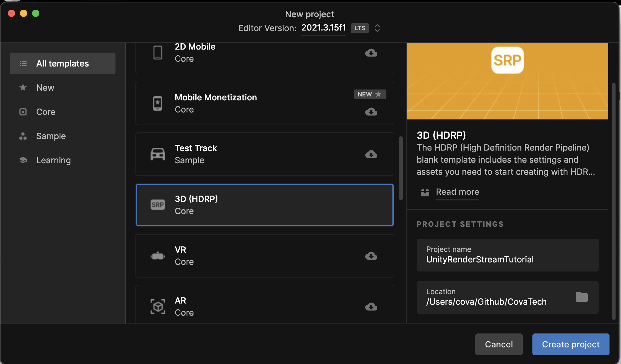The image size is (621, 364).
Task: Click the SRP icon on the 3D HDRP card
Action: [x=158, y=205]
